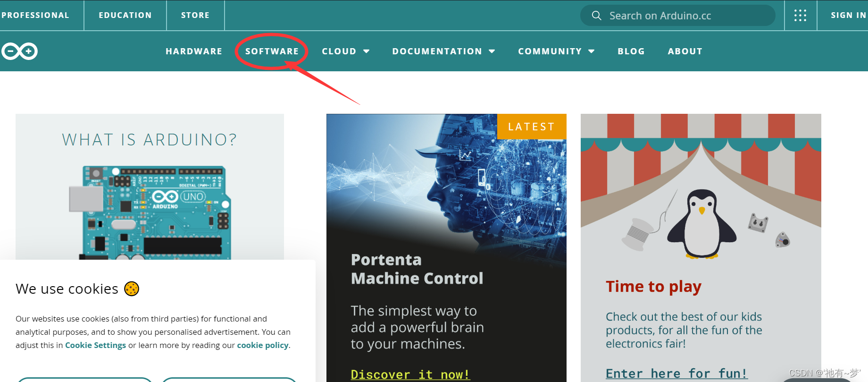Click the search magnifier icon

tap(596, 16)
